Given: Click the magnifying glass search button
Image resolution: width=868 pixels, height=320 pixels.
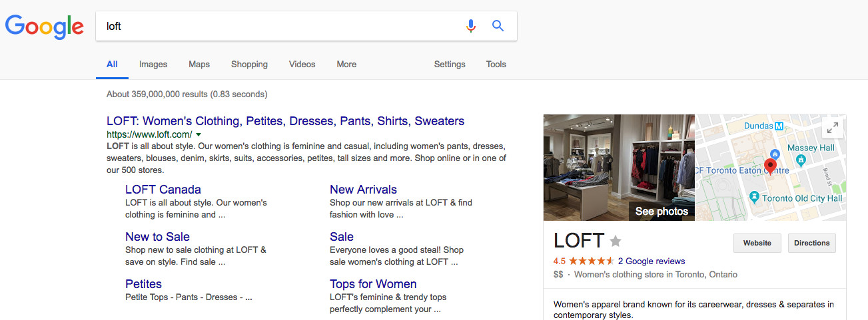Looking at the screenshot, I should click(498, 26).
